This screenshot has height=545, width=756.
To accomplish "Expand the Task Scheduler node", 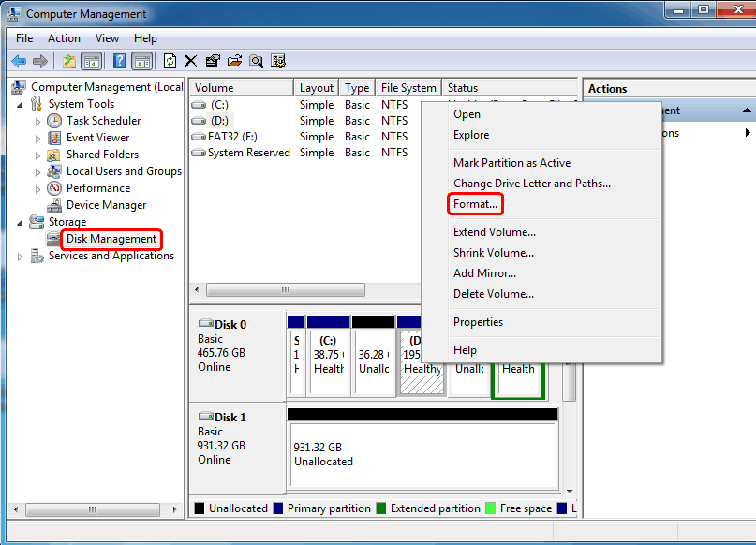I will click(37, 122).
